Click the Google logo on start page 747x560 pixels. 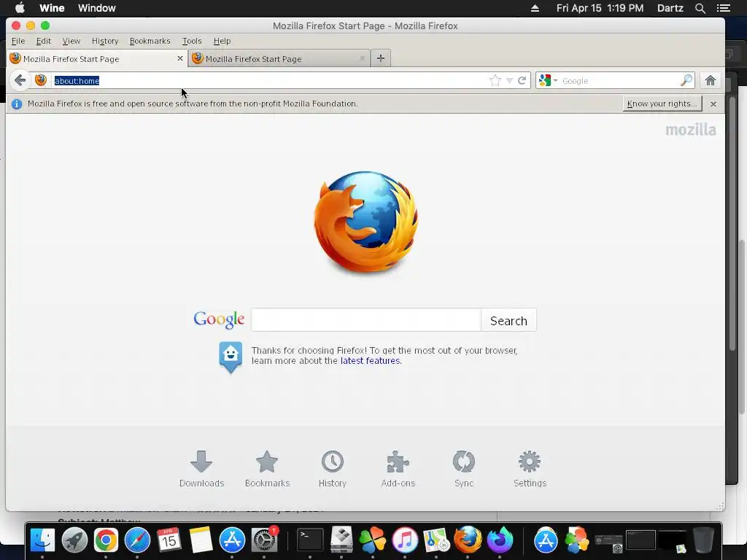[219, 319]
